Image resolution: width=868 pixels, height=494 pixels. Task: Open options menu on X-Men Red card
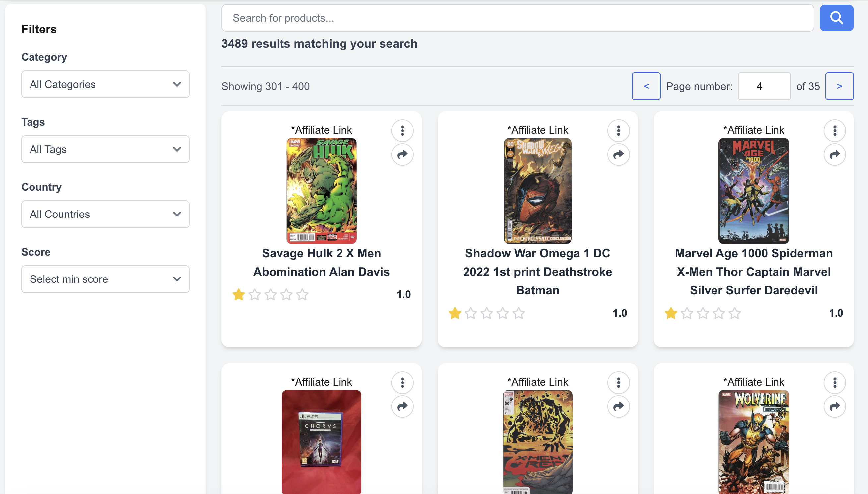(x=618, y=382)
